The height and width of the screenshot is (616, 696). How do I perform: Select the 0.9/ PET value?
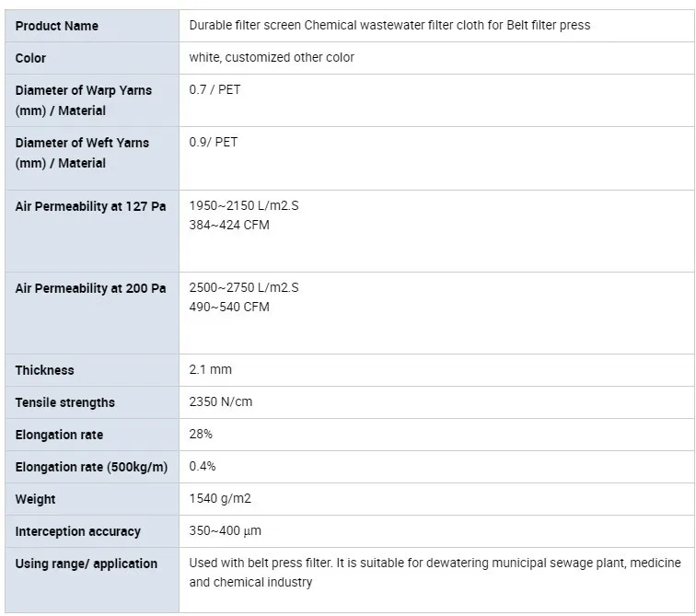(x=213, y=142)
